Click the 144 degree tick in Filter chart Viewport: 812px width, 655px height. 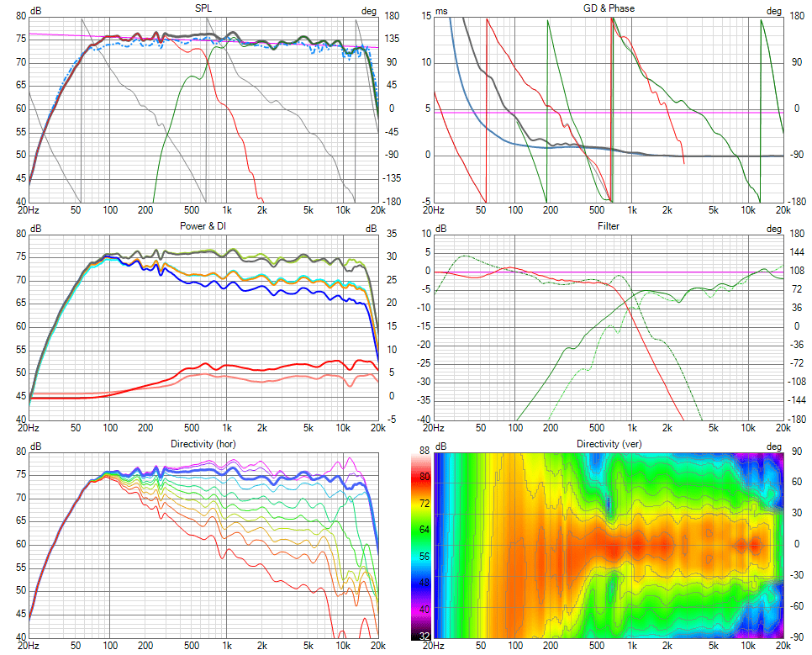click(x=798, y=252)
